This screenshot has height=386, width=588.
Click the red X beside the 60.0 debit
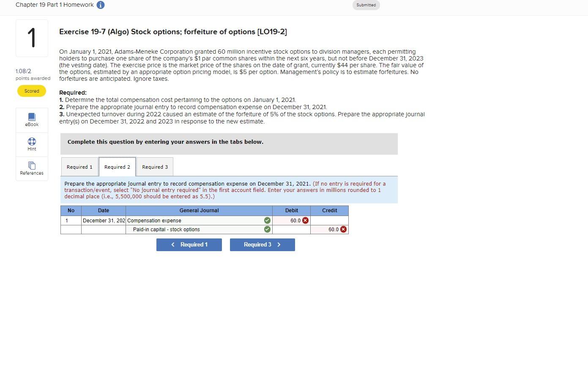pyautogui.click(x=304, y=220)
